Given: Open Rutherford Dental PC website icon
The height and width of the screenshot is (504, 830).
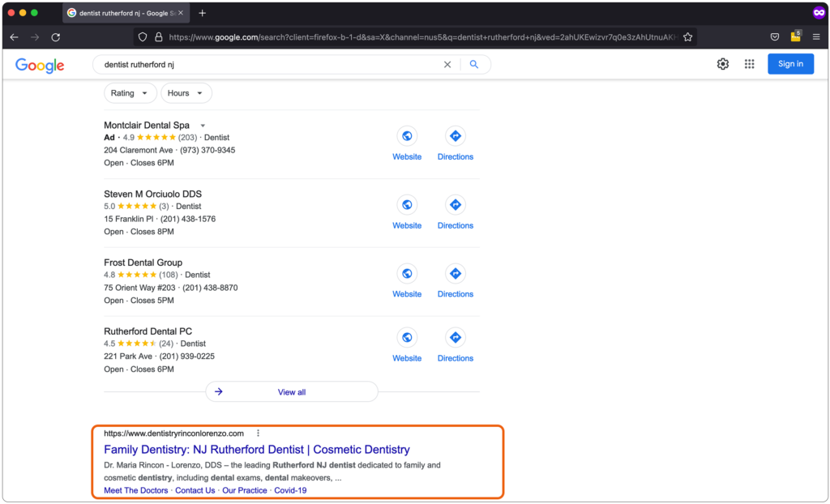Looking at the screenshot, I should pos(407,337).
